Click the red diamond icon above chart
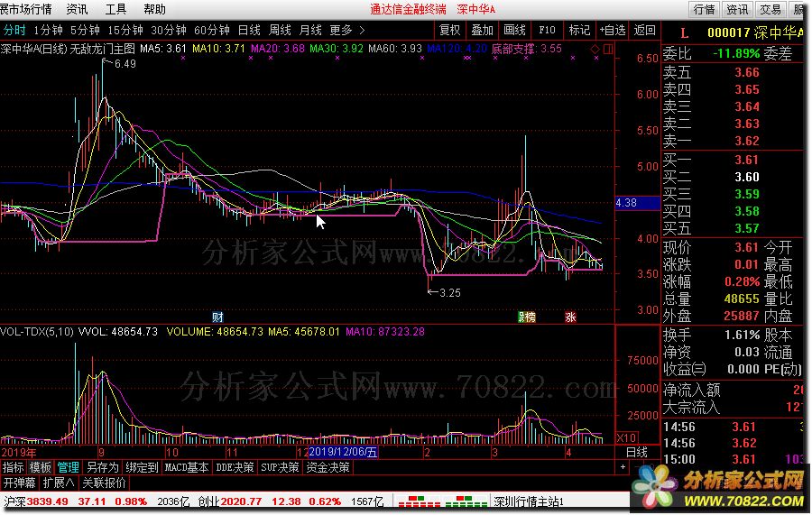The image size is (812, 515). [x=595, y=50]
